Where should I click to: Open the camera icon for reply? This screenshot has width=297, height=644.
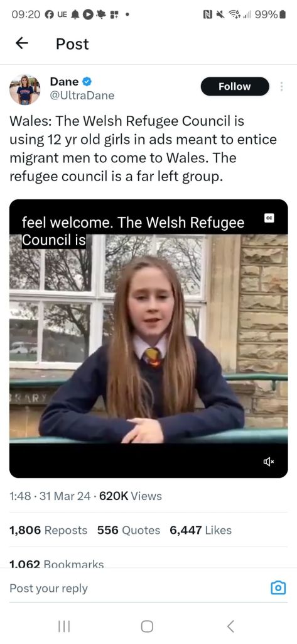click(x=279, y=588)
